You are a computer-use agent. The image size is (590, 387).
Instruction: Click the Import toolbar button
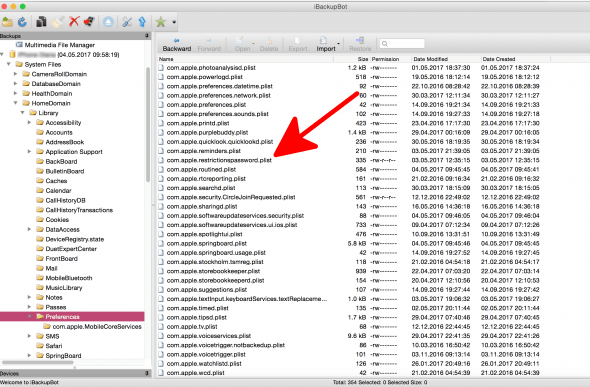coord(325,45)
